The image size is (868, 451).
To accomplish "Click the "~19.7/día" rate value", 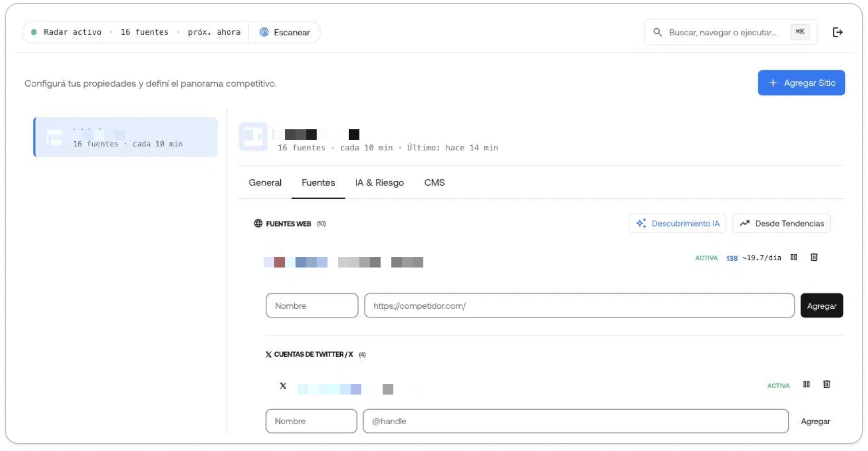I will point(762,258).
